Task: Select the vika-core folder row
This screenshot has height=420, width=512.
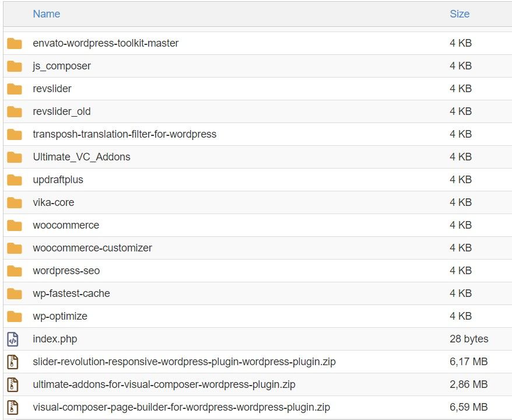Action: click(x=257, y=202)
